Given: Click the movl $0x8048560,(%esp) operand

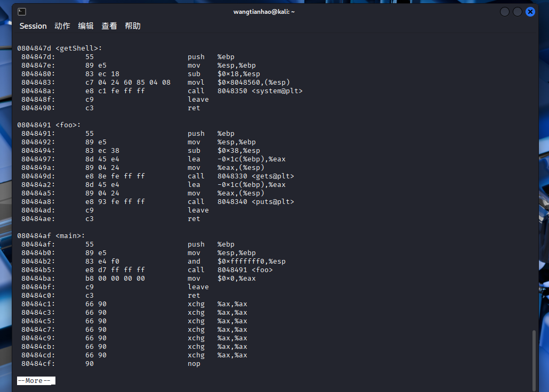Looking at the screenshot, I should (x=254, y=82).
